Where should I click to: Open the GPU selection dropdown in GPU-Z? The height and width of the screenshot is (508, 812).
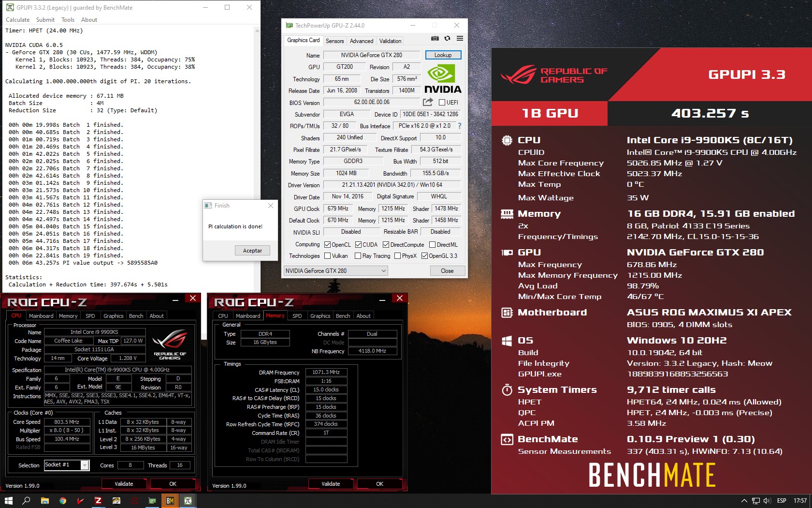tap(335, 271)
